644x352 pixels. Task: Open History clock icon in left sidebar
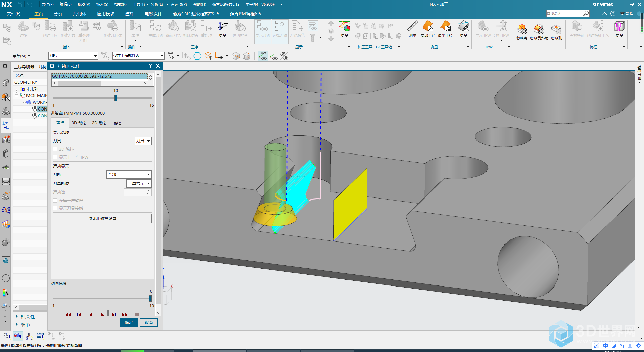pyautogui.click(x=6, y=278)
